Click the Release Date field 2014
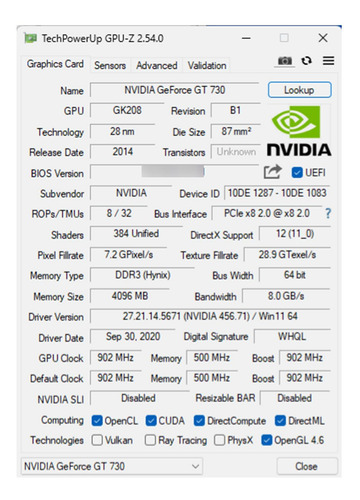Screen dimensions: 360x500 (x=122, y=152)
